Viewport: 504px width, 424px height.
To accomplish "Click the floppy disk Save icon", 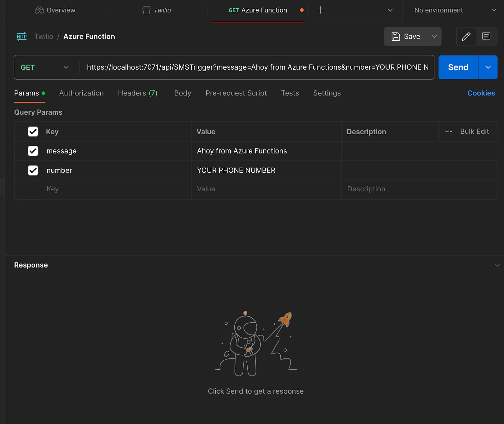I will click(x=396, y=37).
